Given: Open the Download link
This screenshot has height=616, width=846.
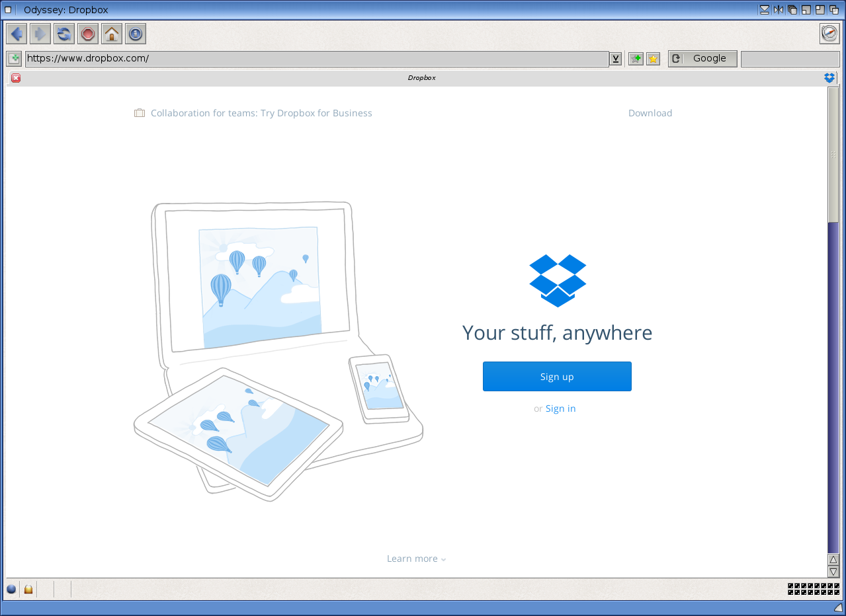Looking at the screenshot, I should [x=650, y=113].
